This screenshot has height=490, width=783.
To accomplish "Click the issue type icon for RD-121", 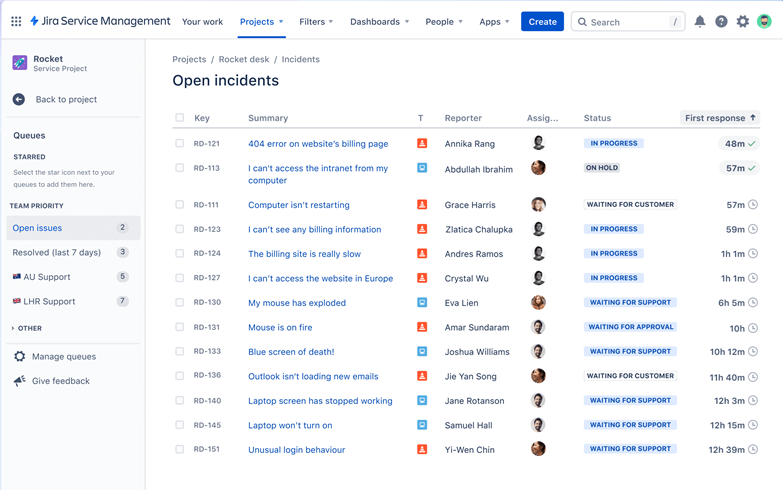I will (422, 144).
